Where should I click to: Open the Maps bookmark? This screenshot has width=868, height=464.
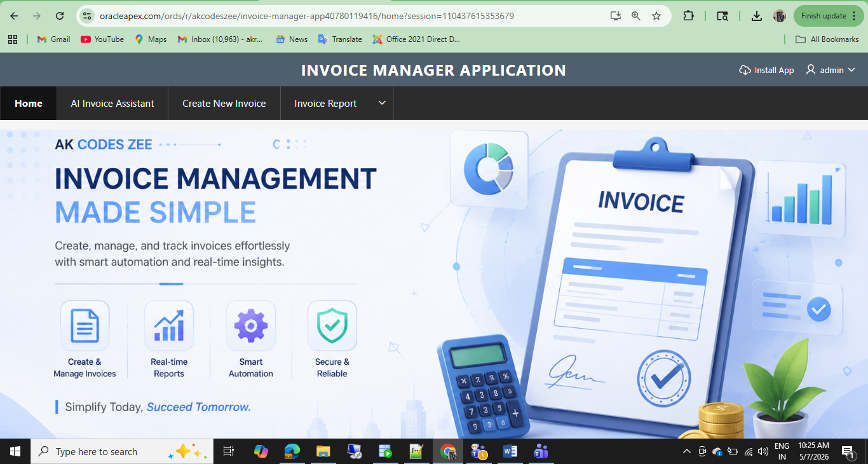tap(151, 39)
